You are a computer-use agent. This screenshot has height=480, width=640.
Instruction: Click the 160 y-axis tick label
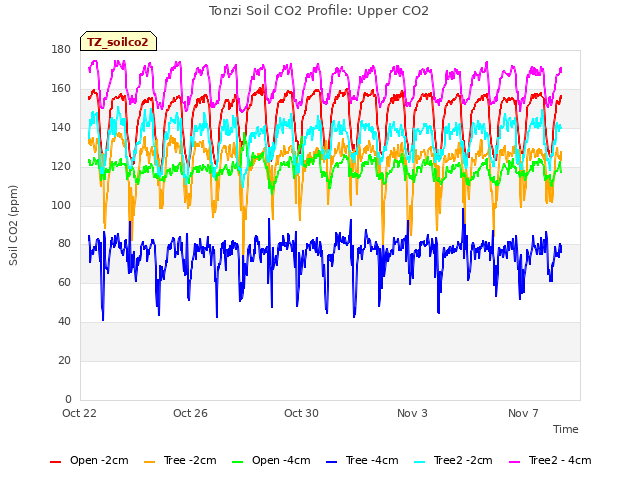pos(61,89)
